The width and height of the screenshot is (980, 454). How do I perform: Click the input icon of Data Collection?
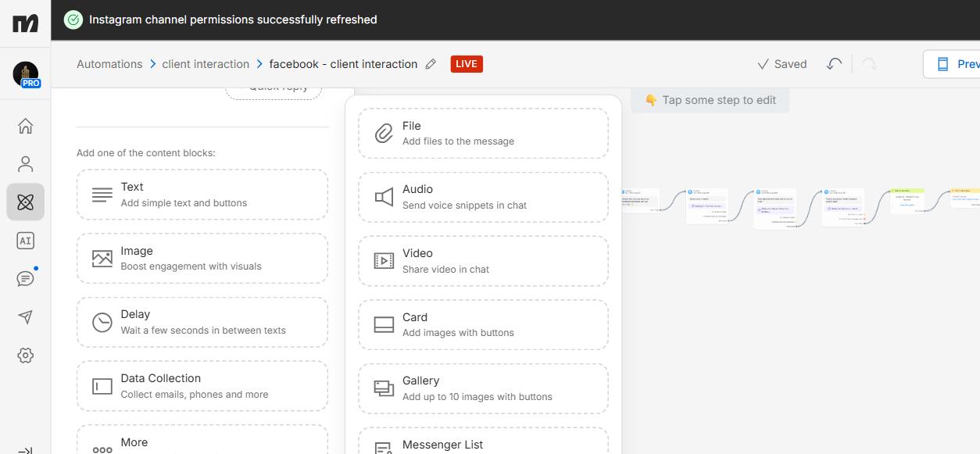102,386
